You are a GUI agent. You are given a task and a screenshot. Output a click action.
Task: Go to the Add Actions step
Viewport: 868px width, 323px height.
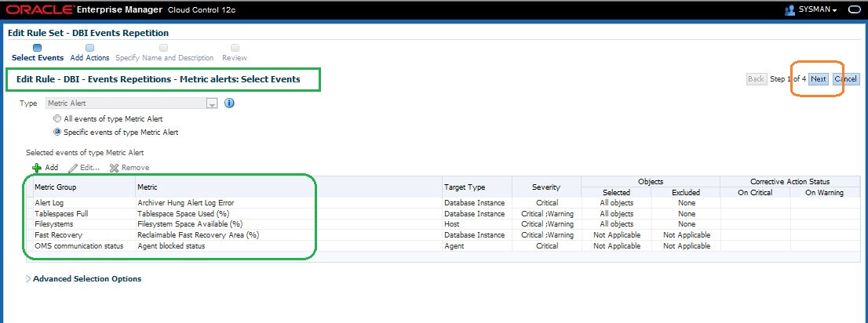tap(89, 57)
